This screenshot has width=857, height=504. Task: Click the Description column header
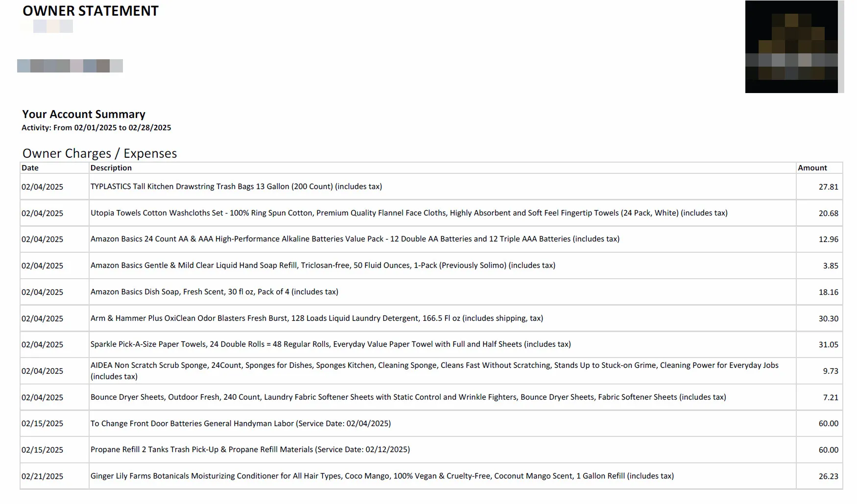coord(111,168)
